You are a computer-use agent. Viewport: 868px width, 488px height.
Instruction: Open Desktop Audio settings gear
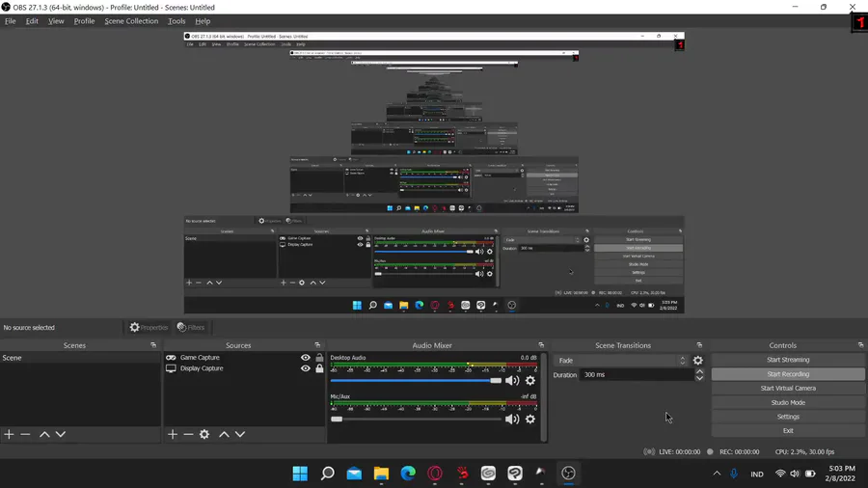pyautogui.click(x=530, y=380)
